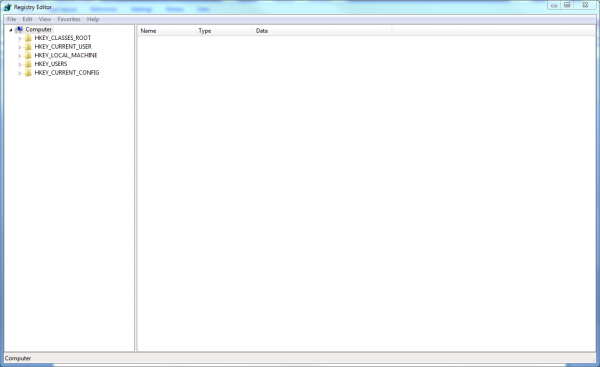Expand the HKEY_LOCAL_MACHINE key
Image resolution: width=600 pixels, height=367 pixels.
(20, 56)
